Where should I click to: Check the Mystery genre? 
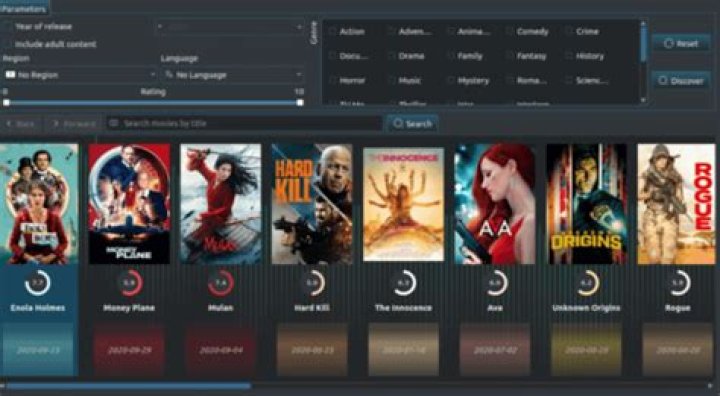coord(451,80)
